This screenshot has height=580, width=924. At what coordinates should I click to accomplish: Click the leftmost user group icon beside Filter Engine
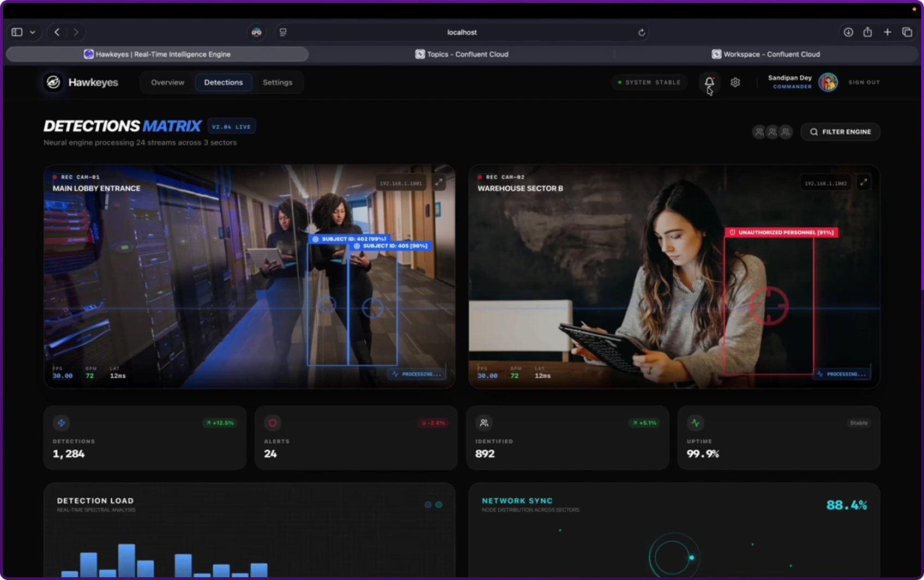759,132
